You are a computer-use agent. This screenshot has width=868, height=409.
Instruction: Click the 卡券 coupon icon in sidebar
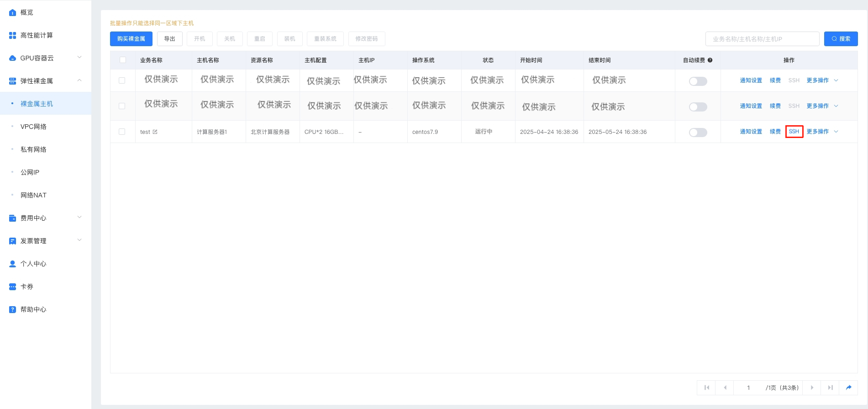coord(12,287)
